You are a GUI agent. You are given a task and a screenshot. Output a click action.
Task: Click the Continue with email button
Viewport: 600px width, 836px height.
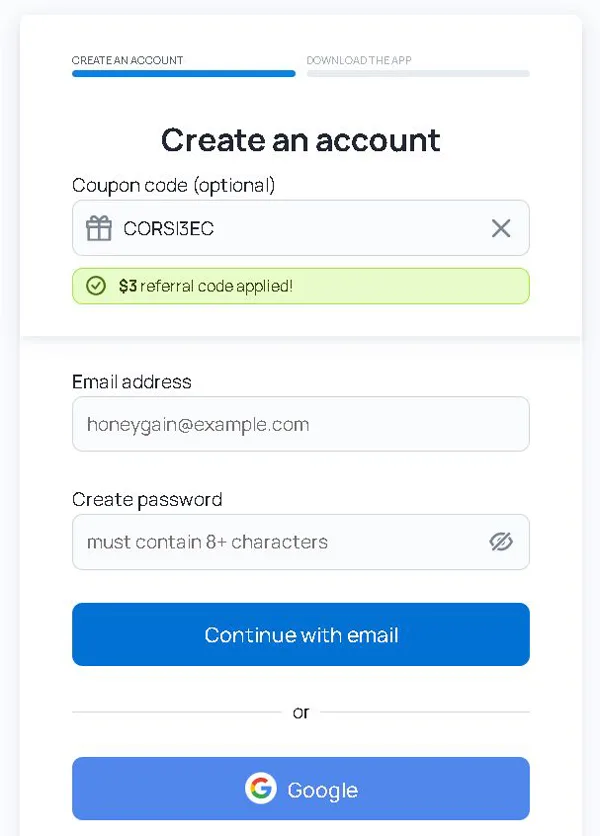pos(300,634)
